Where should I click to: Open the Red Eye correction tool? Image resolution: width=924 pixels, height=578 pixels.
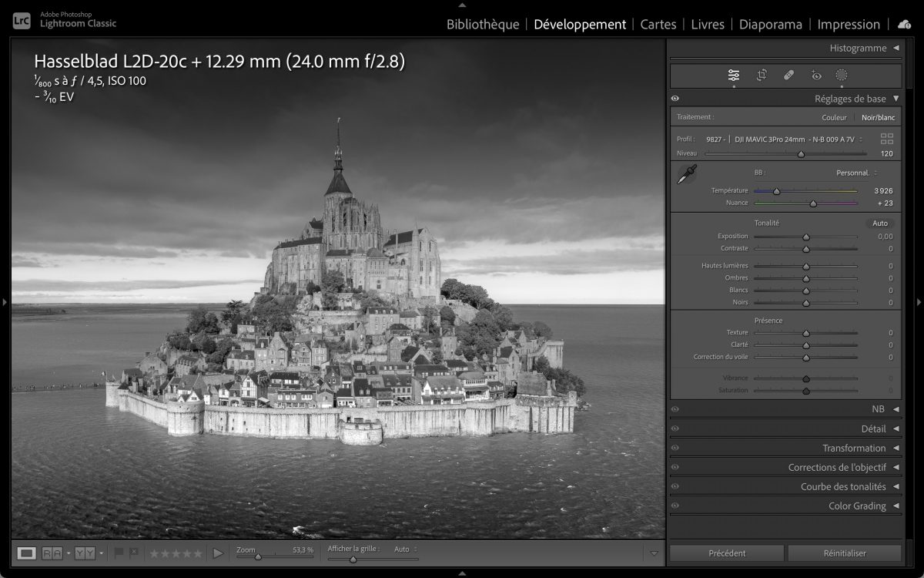(x=816, y=76)
